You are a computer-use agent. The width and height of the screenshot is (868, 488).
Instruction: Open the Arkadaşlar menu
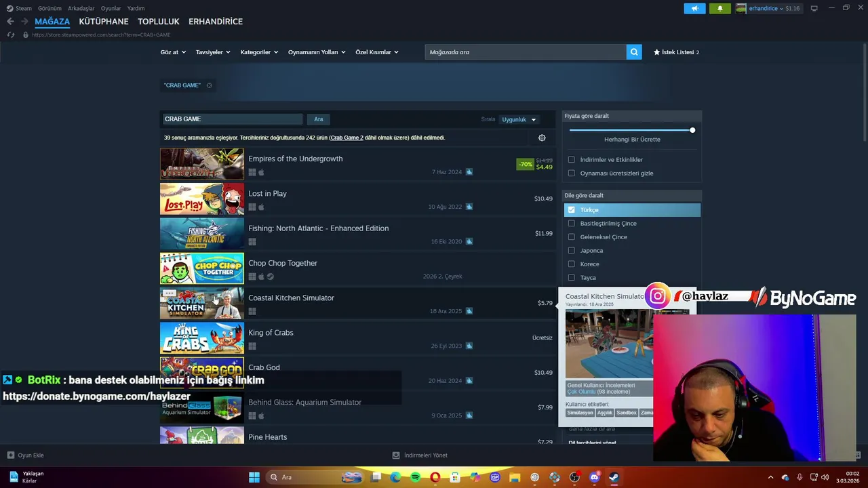(81, 8)
